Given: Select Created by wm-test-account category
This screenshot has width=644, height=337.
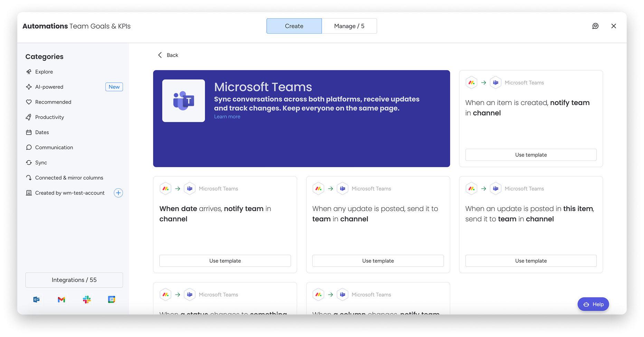Looking at the screenshot, I should click(x=69, y=193).
